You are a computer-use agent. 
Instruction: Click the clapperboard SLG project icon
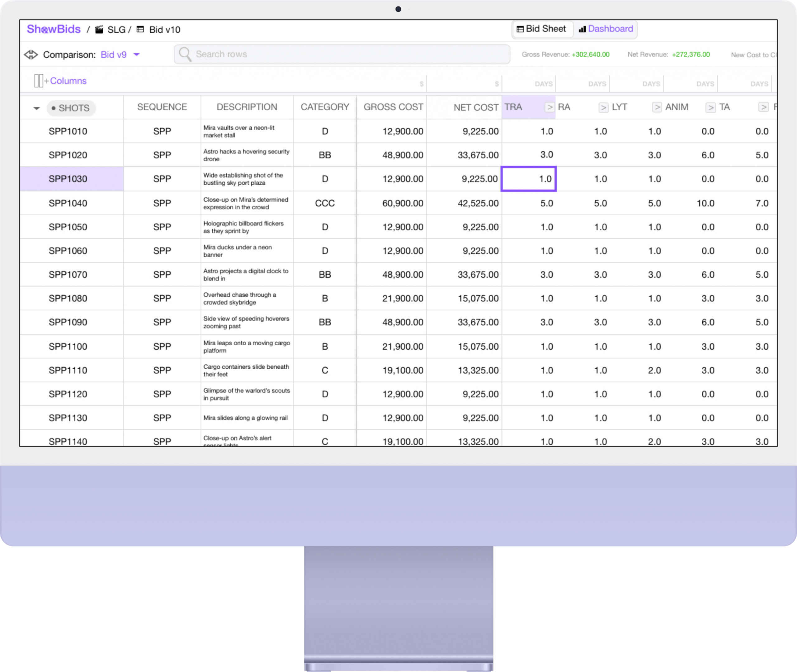99,29
